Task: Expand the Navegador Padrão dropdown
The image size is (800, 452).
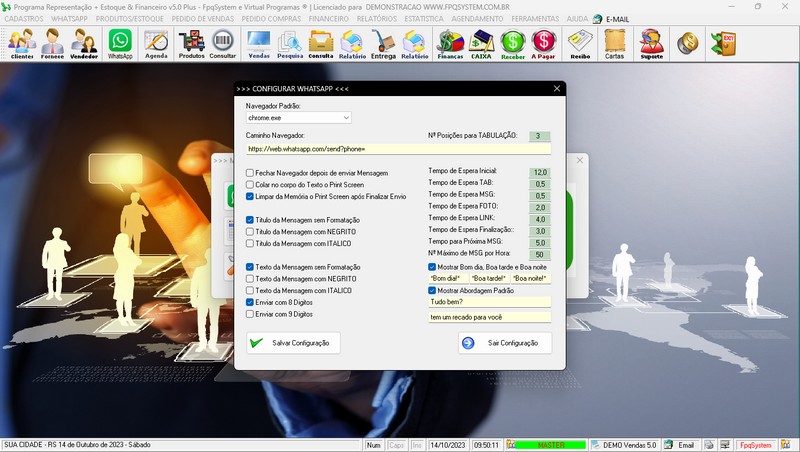Action: [346, 117]
